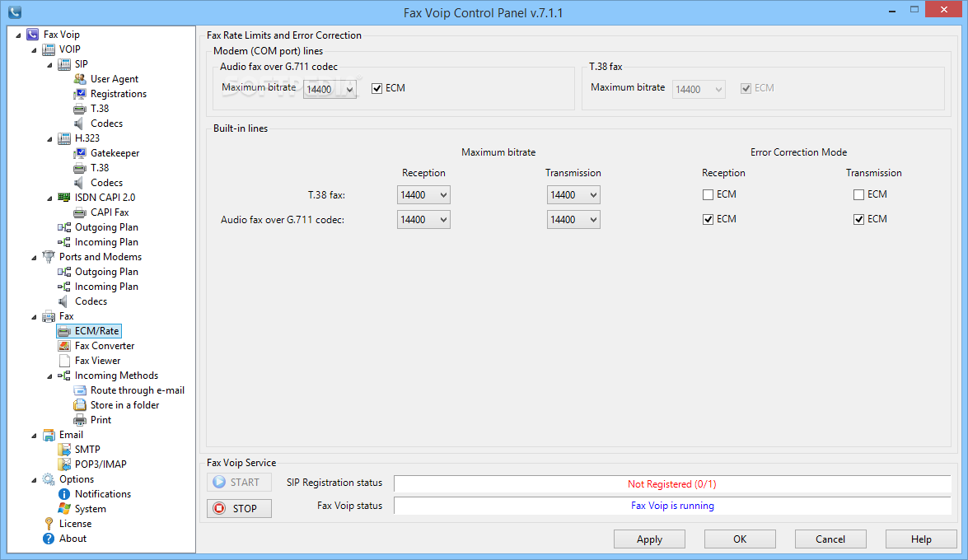Toggle ECM for modem audio fax G.711
Viewport: 968px width, 560px height.
(376, 88)
